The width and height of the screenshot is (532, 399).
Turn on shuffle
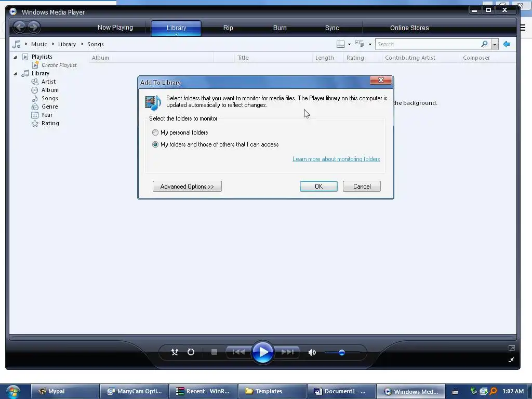(x=175, y=352)
